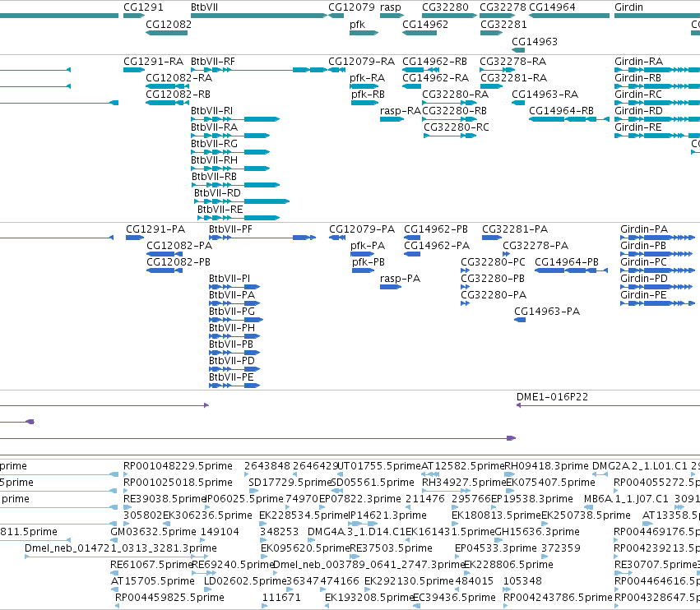Click transcript BtbVII-RE
Image resolution: width=700 pixels, height=610 pixels.
pos(239,218)
